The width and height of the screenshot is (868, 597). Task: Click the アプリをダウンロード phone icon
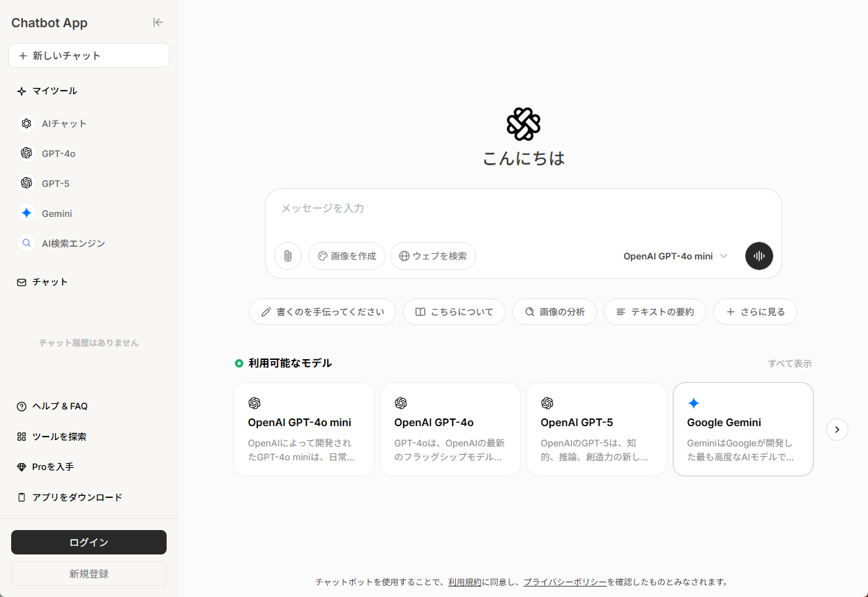(x=22, y=497)
